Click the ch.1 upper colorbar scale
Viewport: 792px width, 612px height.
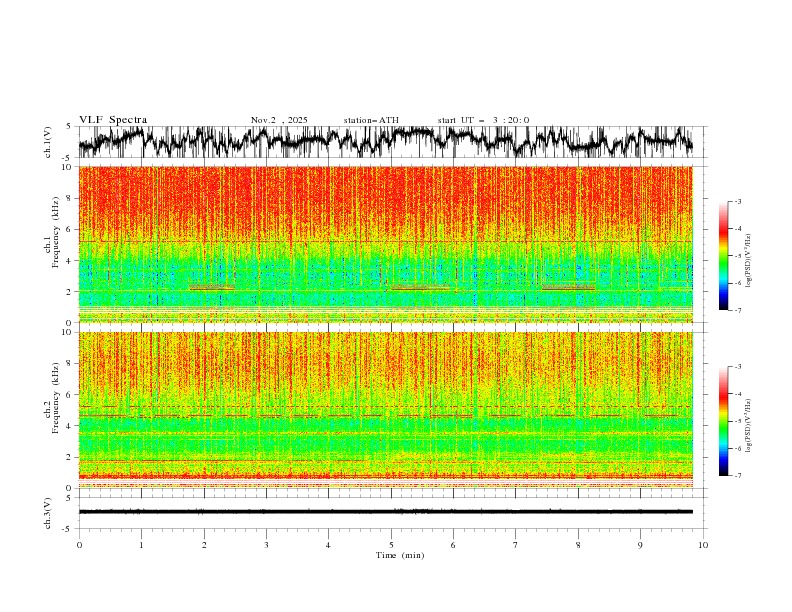point(724,256)
